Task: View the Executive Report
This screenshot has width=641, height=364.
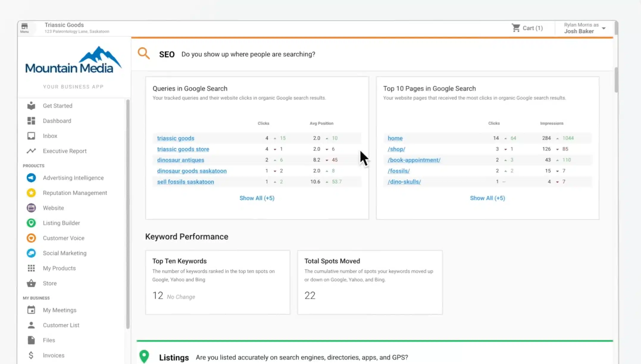Action: pos(65,151)
